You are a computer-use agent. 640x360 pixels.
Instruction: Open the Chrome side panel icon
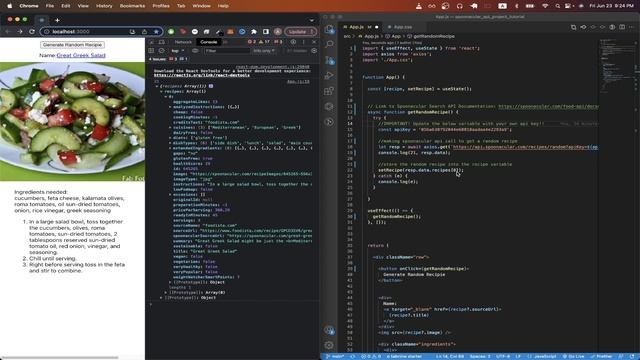point(266,31)
